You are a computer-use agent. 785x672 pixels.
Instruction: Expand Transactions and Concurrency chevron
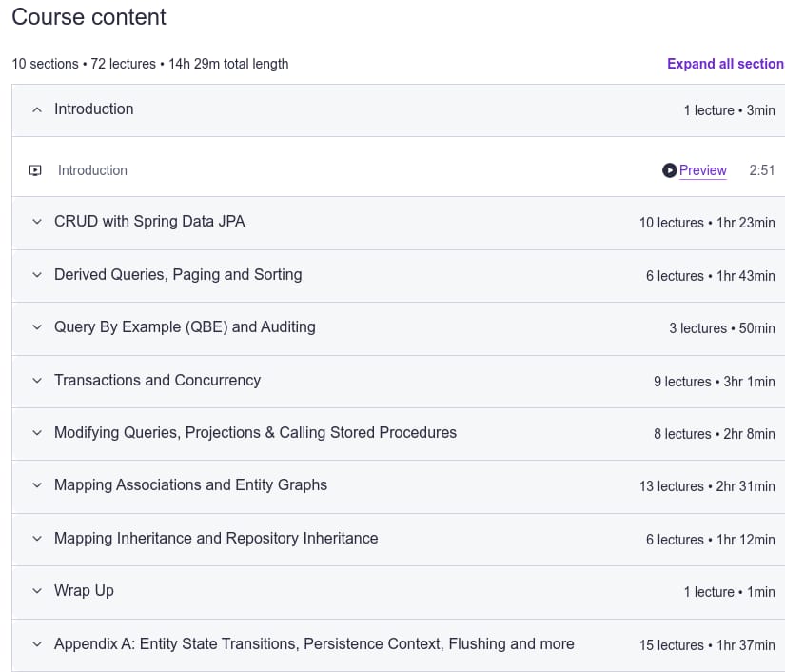(37, 381)
